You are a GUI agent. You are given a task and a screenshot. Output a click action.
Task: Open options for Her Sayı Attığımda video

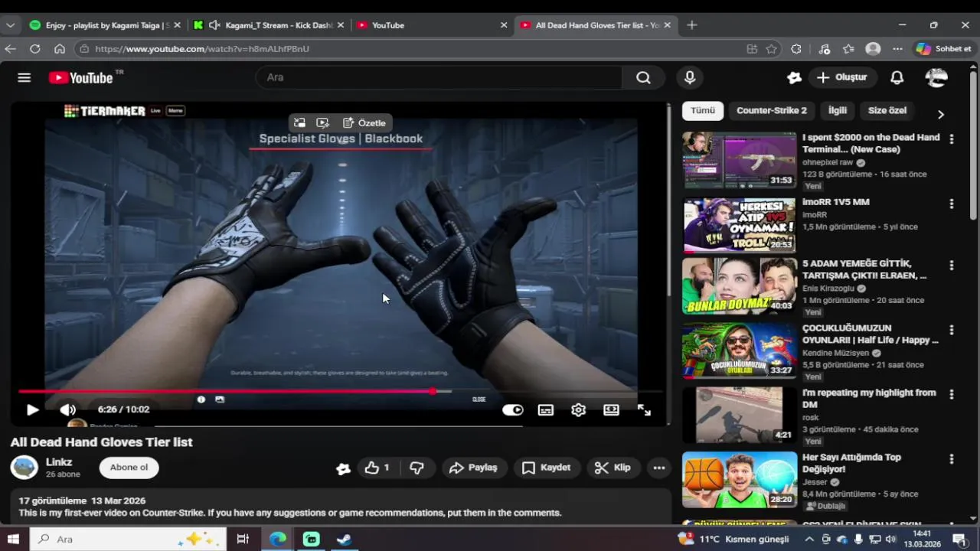(951, 459)
